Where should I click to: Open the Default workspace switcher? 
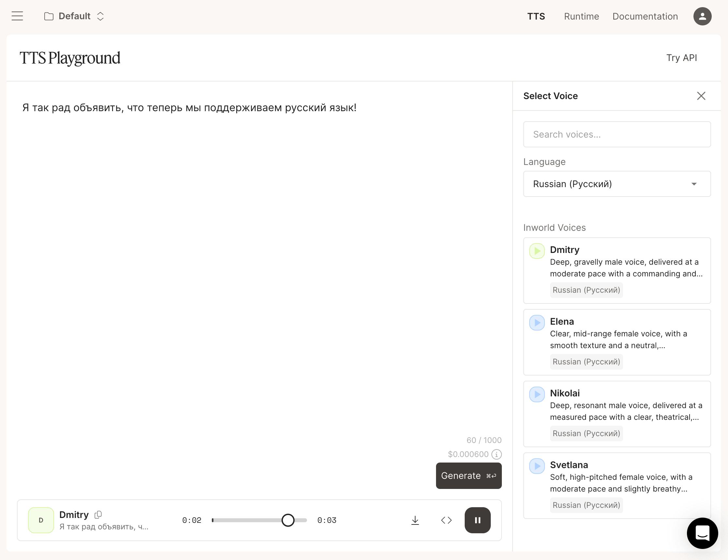(74, 16)
